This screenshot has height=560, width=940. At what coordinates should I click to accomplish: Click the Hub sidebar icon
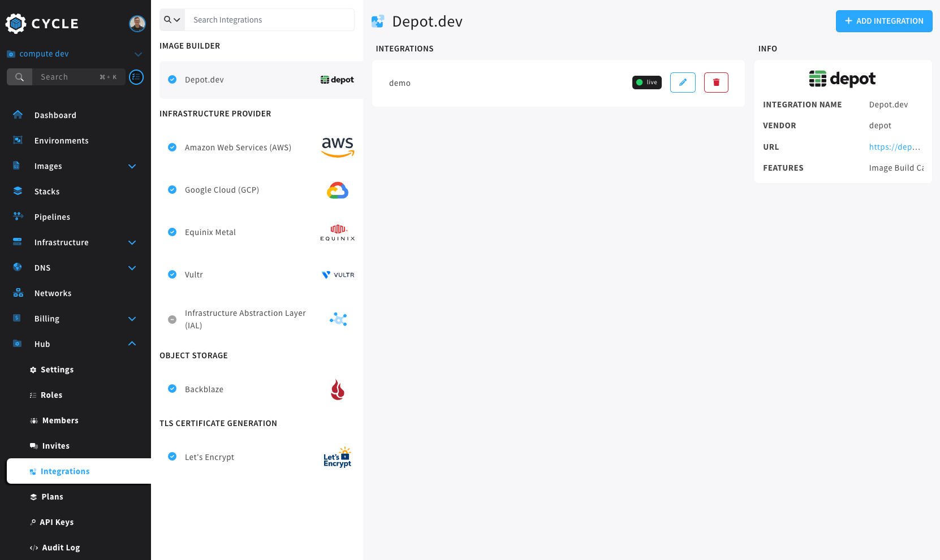18,344
